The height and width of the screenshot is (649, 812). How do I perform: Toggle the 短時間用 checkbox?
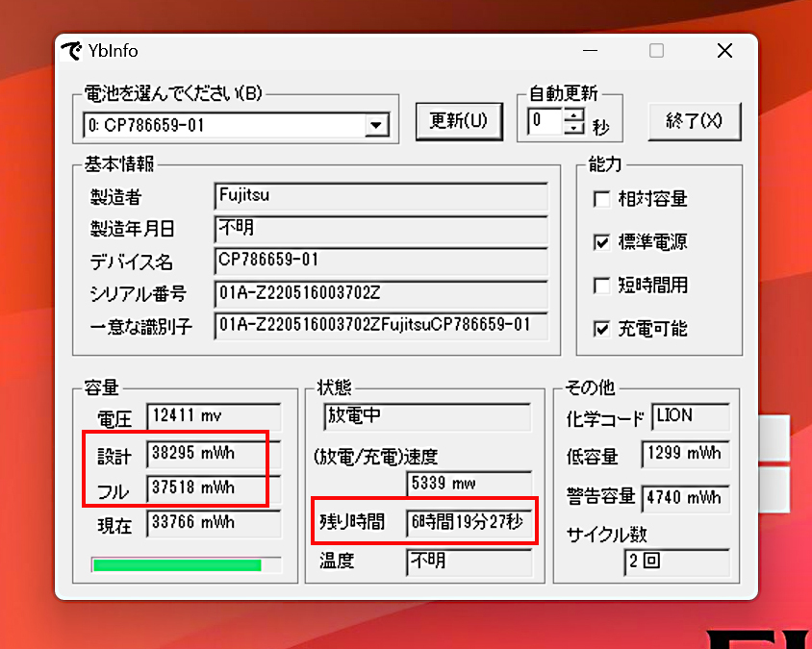coord(601,286)
